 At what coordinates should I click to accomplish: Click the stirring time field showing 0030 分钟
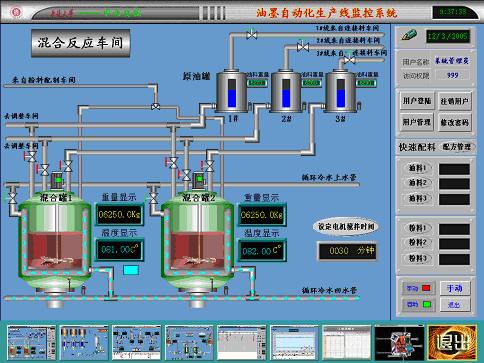[x=347, y=251]
